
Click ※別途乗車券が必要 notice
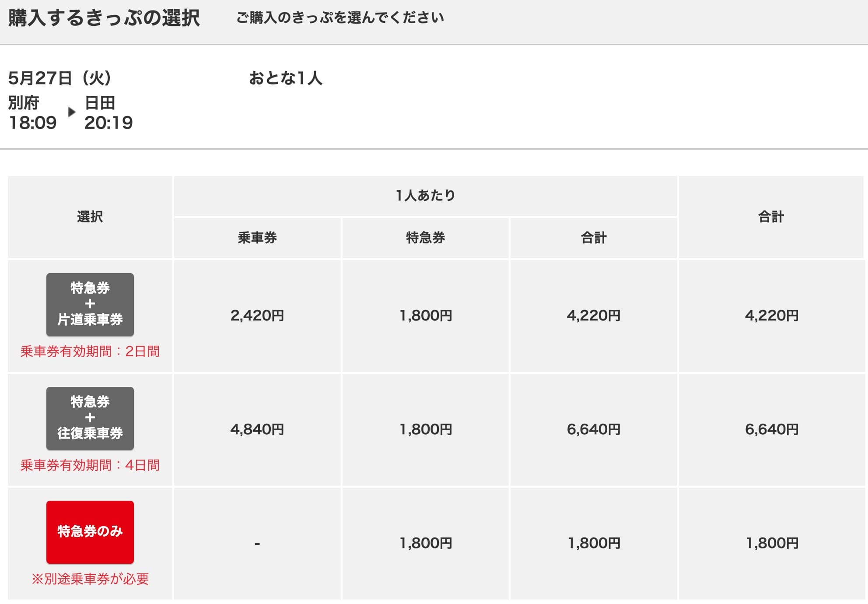tap(90, 579)
